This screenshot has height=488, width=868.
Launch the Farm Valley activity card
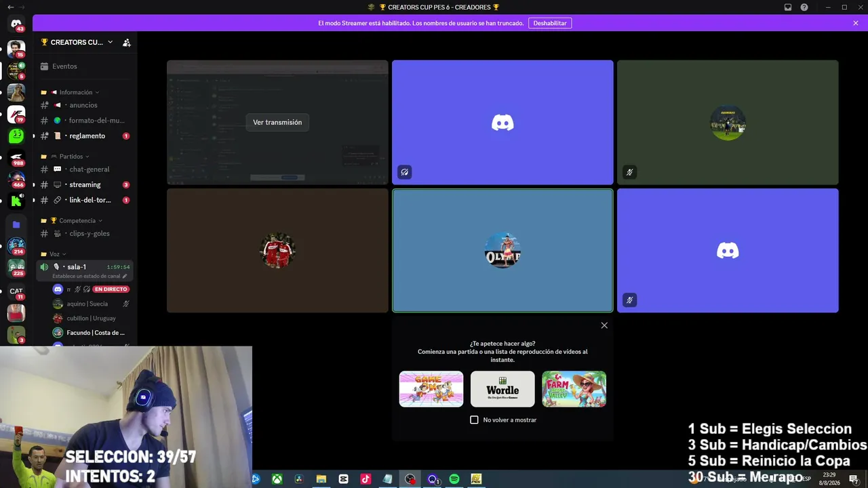click(574, 389)
